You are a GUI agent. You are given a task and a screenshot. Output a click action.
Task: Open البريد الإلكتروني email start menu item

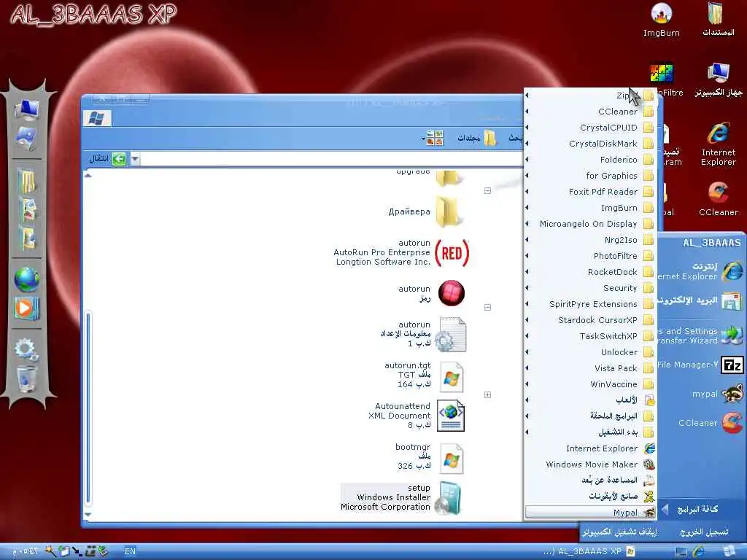[700, 301]
